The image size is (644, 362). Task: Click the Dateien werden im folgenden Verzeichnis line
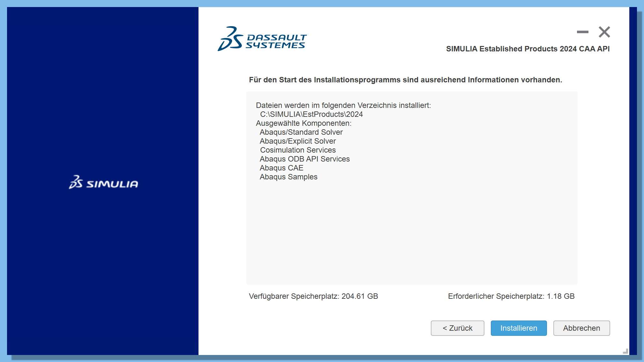[343, 105]
